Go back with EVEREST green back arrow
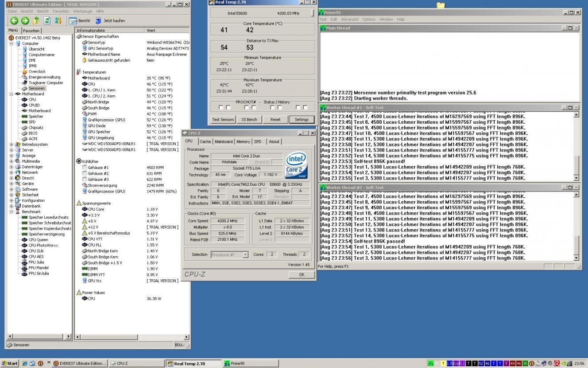Screen dimensions: 588x368 tap(14, 20)
